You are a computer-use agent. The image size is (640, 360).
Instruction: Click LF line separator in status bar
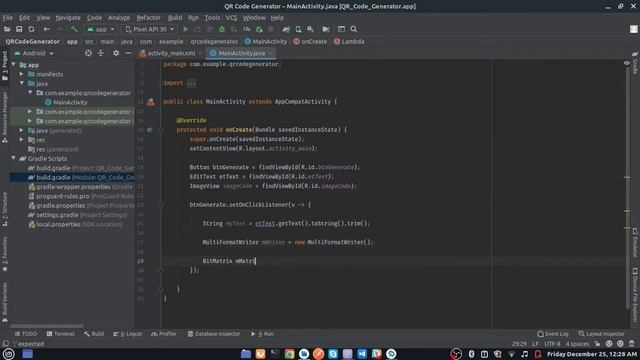(535, 344)
